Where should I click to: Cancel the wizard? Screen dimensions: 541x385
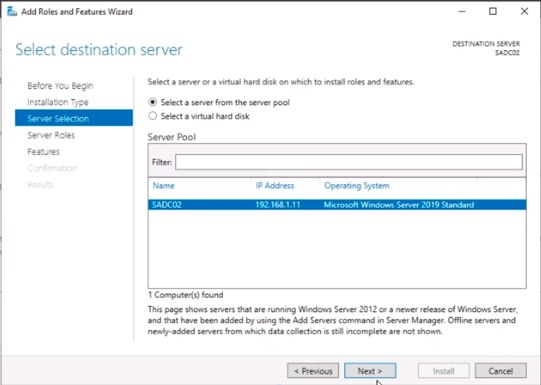(x=501, y=371)
